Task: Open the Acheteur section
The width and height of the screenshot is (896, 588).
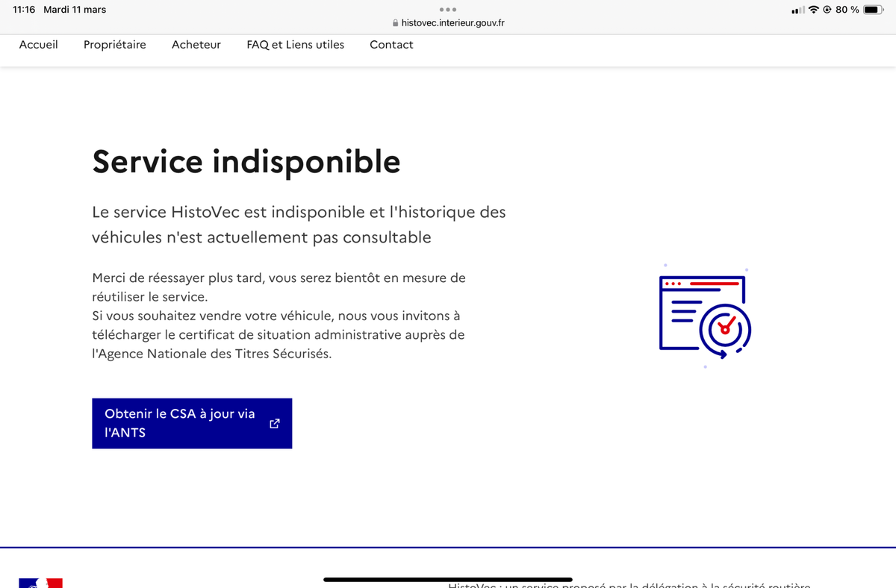Action: pos(196,45)
